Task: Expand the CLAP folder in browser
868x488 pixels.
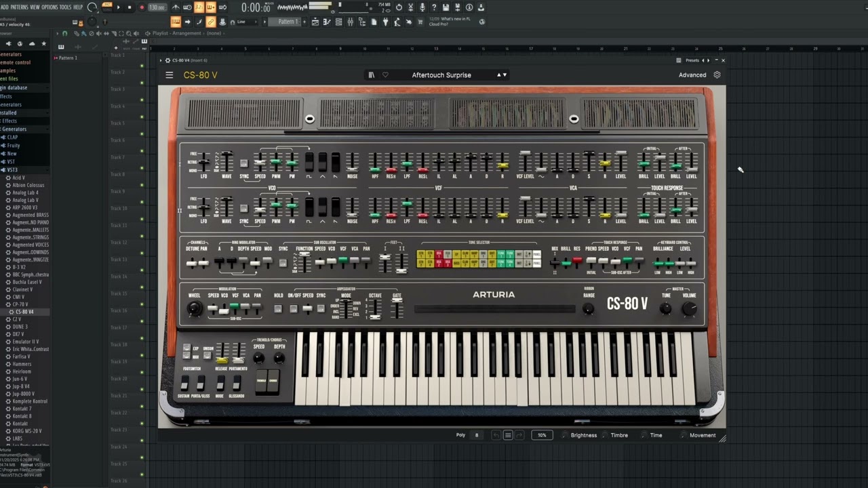Action: click(x=12, y=137)
